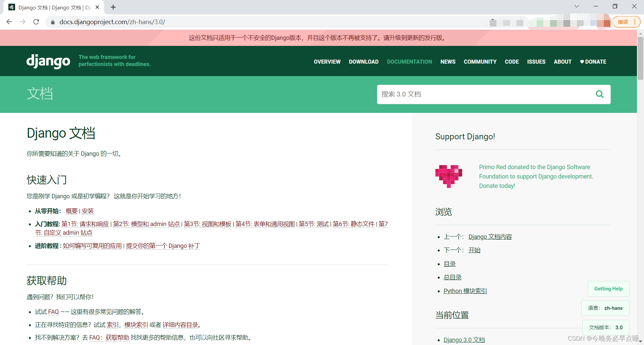Open the 语言 zh-hans language selector

point(605,308)
